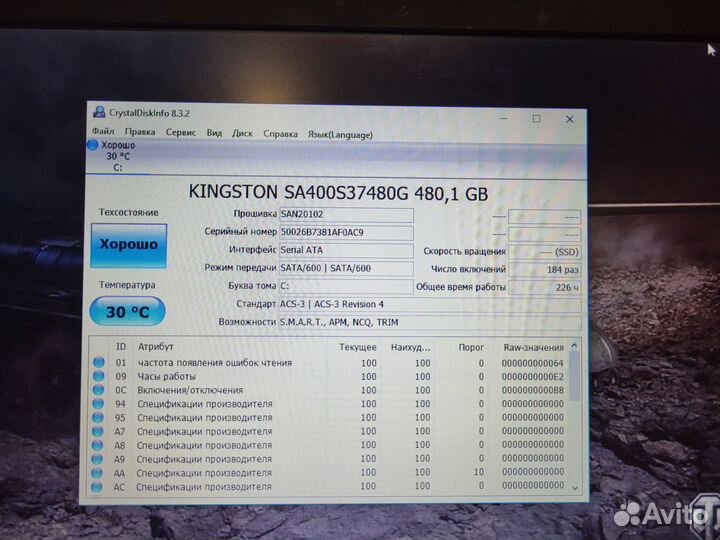Click raw value 0000000000B8

[x=532, y=391]
